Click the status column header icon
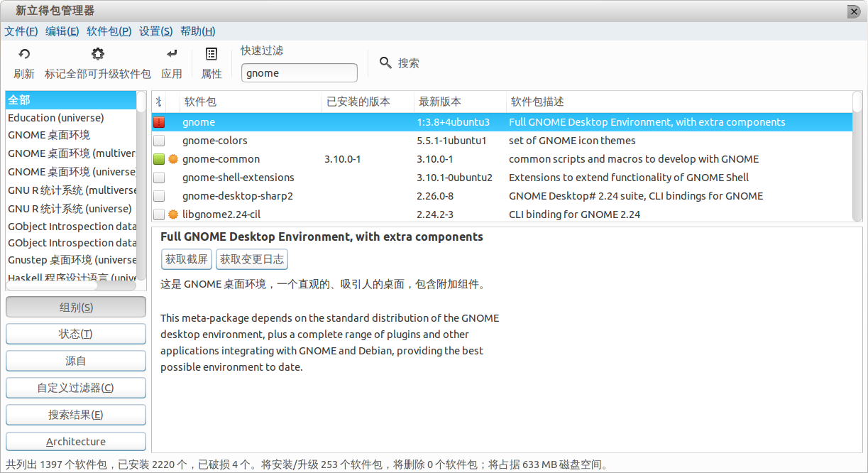This screenshot has height=473, width=868. pyautogui.click(x=159, y=102)
